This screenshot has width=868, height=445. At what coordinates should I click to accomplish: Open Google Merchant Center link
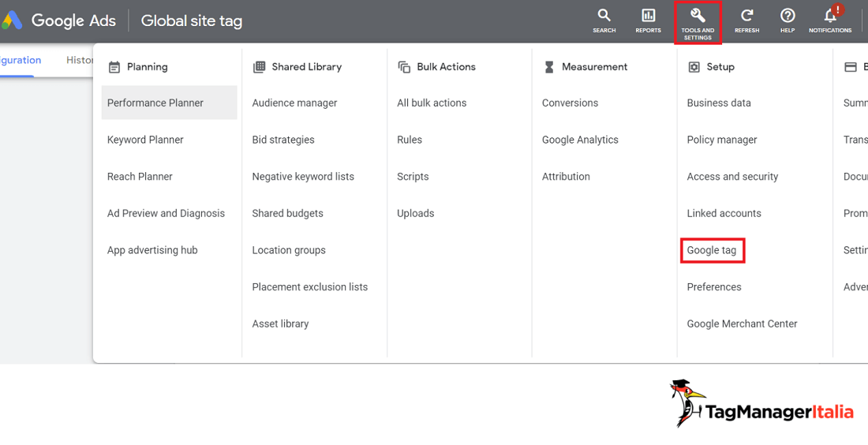742,323
